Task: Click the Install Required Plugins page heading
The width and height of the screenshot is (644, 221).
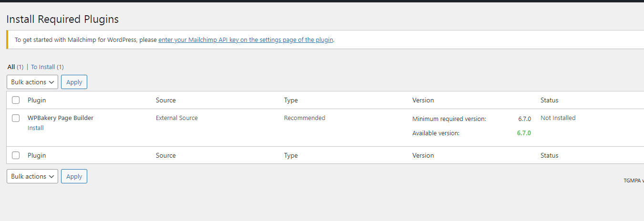Action: pyautogui.click(x=62, y=19)
